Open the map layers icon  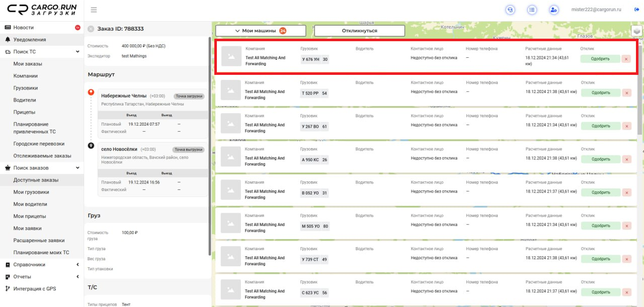click(x=637, y=31)
